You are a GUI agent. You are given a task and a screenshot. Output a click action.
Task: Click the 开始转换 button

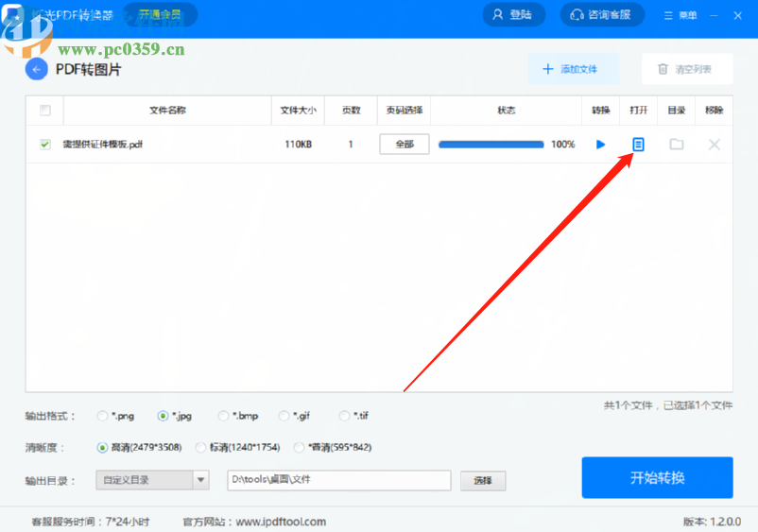(658, 477)
